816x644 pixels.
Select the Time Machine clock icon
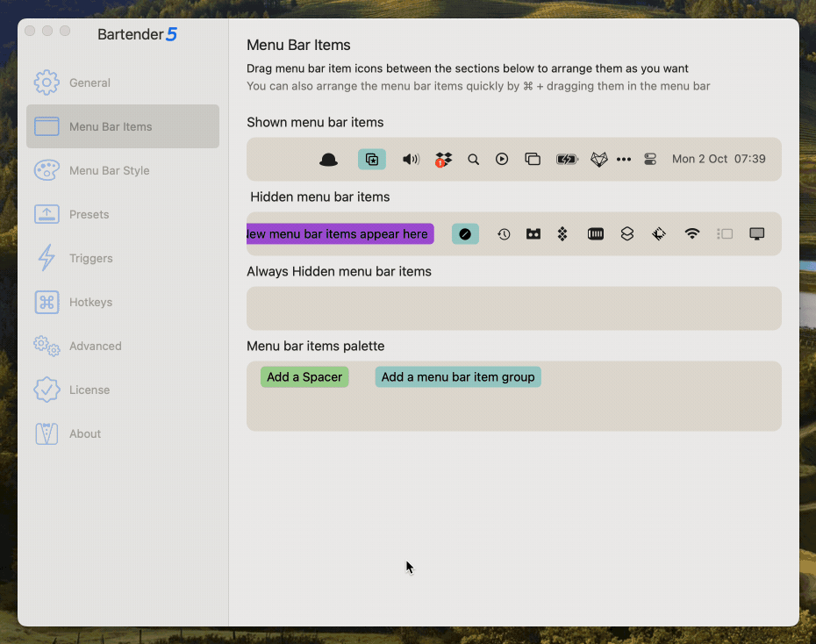(504, 234)
